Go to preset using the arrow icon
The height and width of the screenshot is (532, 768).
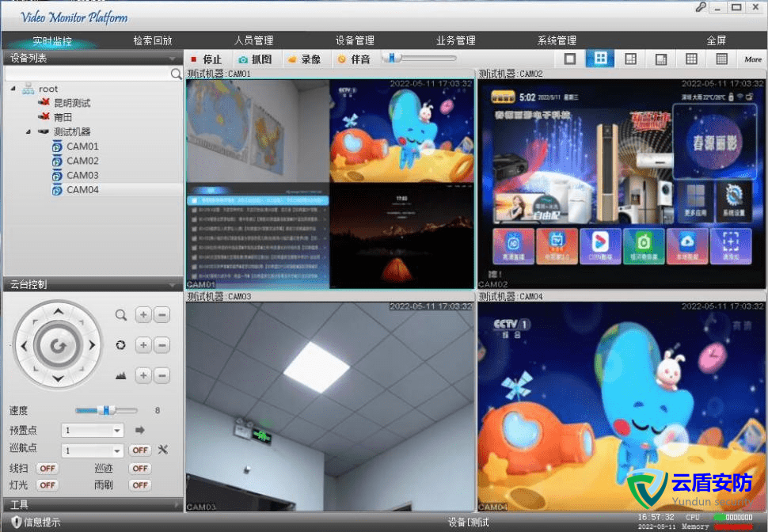click(x=140, y=431)
